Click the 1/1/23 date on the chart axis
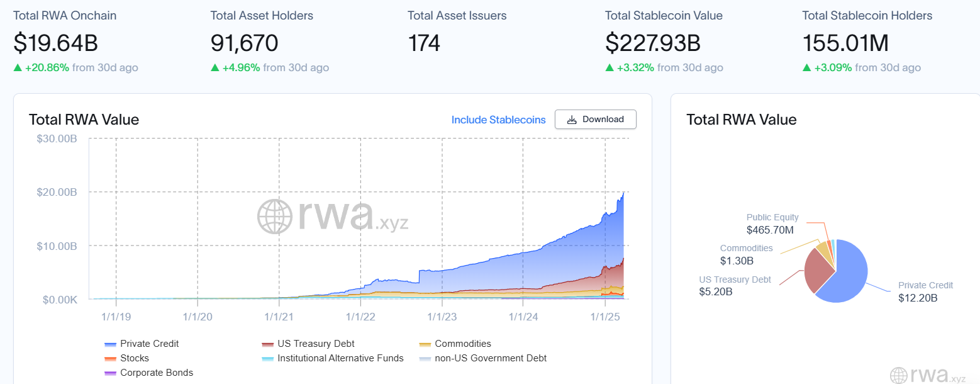This screenshot has width=980, height=384. point(442,317)
